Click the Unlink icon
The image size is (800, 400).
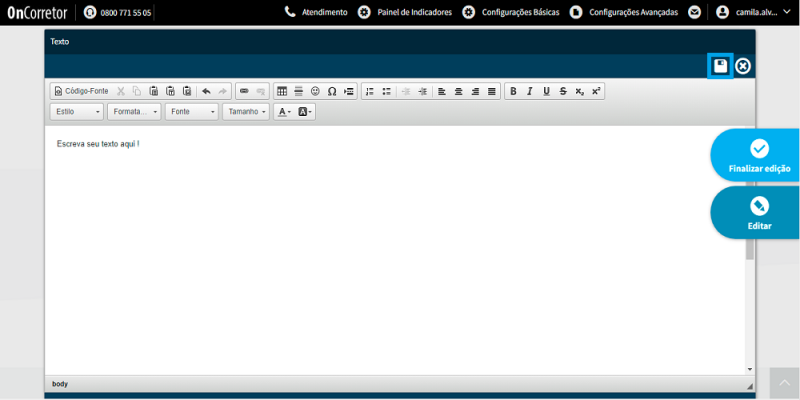click(x=261, y=91)
